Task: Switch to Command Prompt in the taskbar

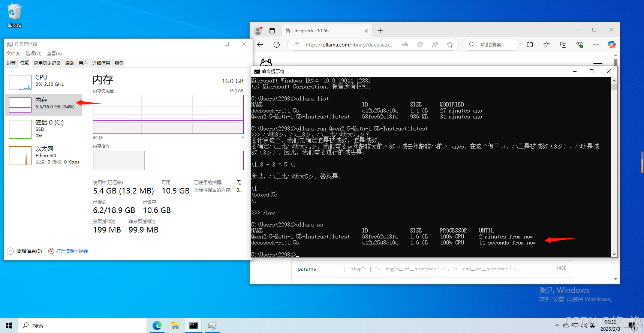Action: 193,325
